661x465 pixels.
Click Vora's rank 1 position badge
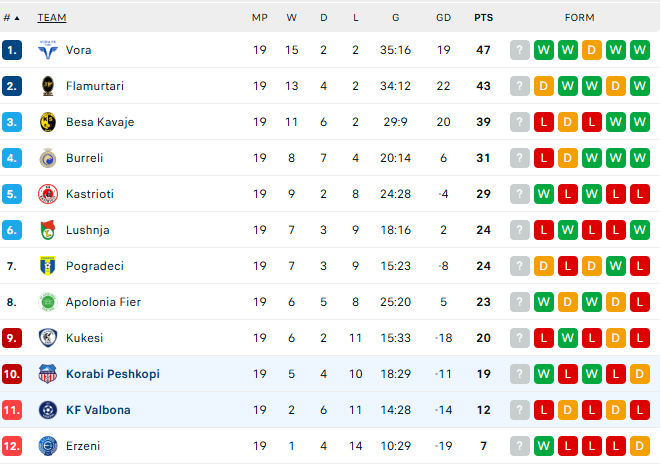12,50
